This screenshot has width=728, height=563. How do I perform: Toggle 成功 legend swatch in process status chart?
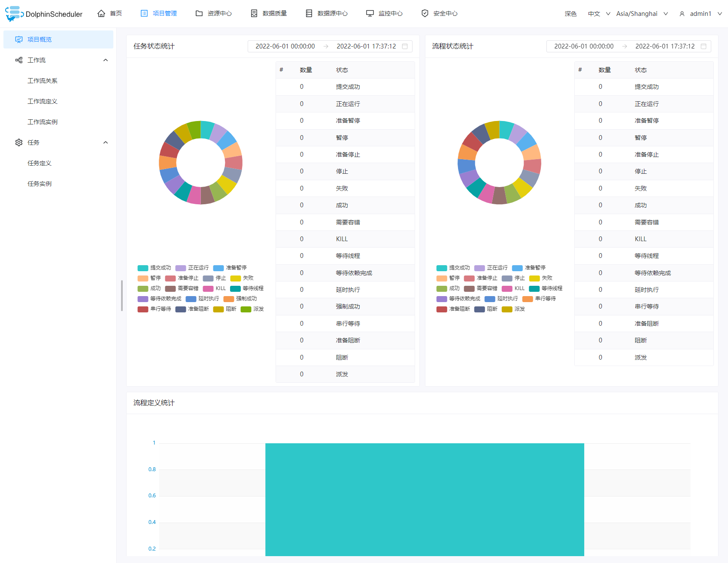pyautogui.click(x=442, y=288)
